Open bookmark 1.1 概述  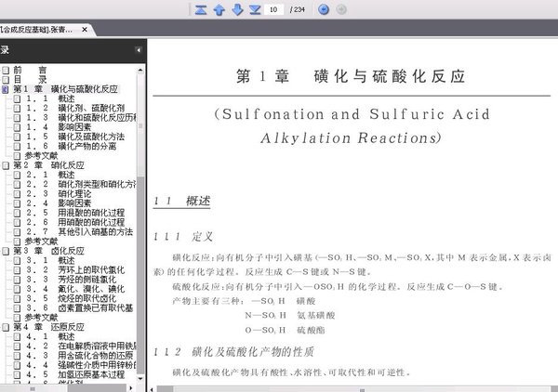[50, 98]
